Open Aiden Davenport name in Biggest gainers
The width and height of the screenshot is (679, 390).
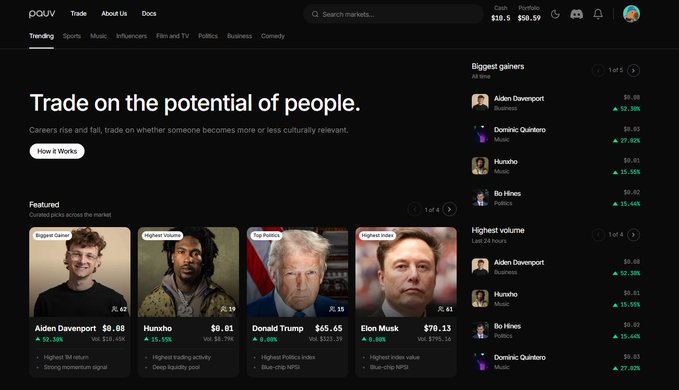(x=519, y=99)
